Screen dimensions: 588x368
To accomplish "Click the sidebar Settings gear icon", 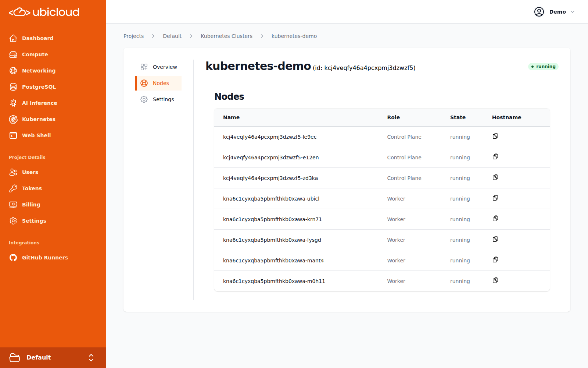I will tap(13, 221).
